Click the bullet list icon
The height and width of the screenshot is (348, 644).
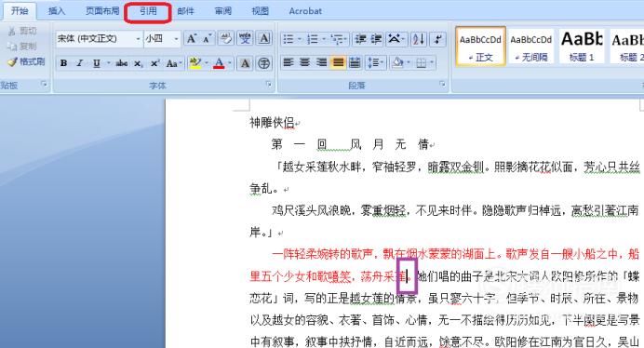[288, 39]
